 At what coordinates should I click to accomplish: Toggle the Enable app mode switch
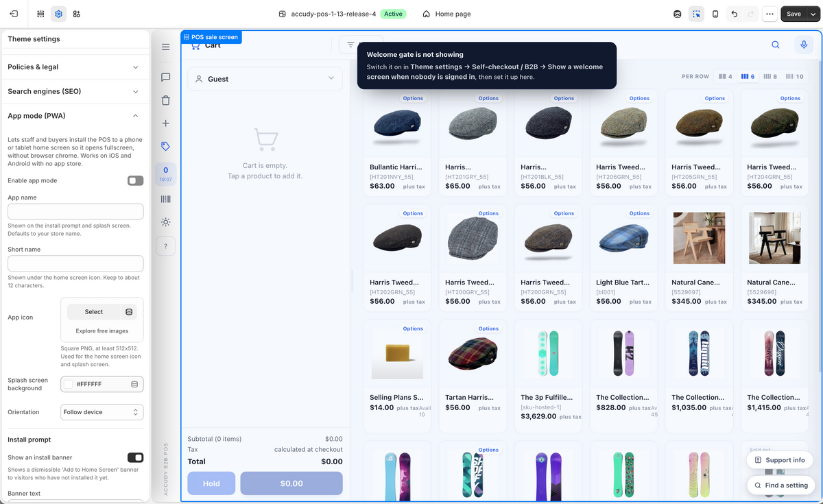[x=135, y=180]
